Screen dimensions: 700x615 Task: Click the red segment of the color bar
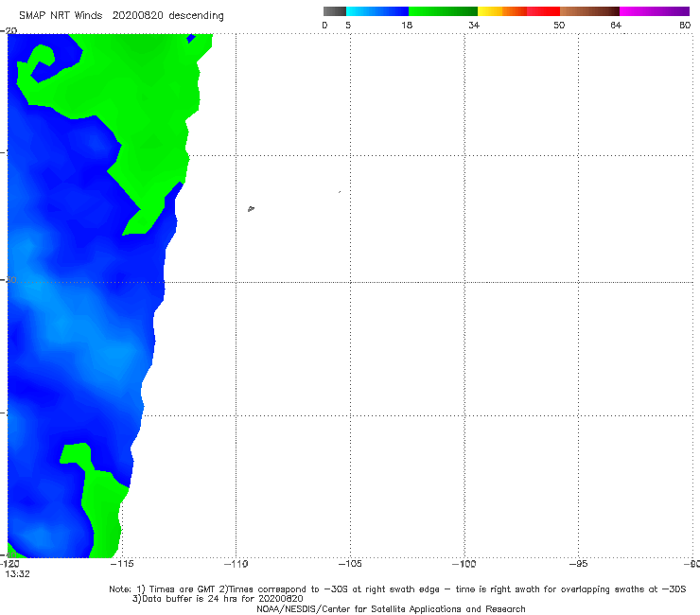543,11
